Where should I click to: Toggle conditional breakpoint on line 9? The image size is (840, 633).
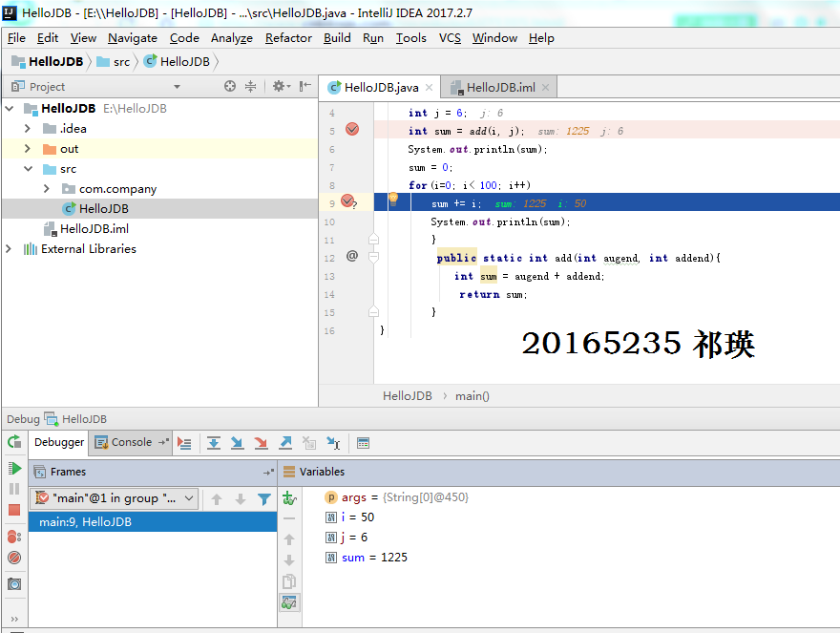348,201
